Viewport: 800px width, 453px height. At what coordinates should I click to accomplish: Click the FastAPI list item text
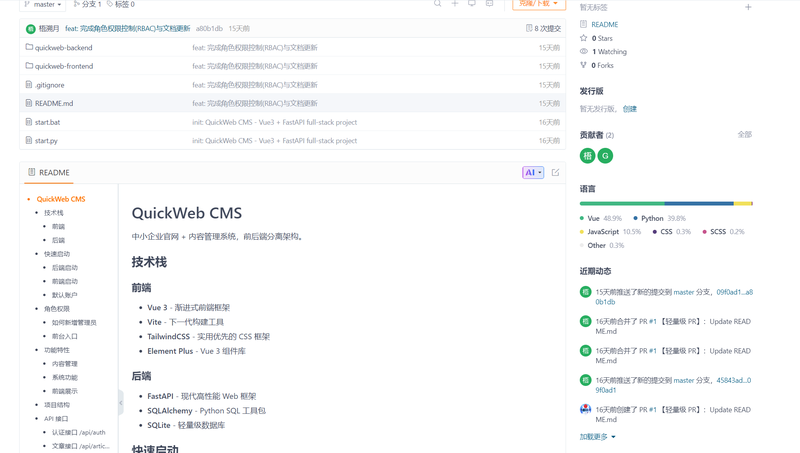202,396
